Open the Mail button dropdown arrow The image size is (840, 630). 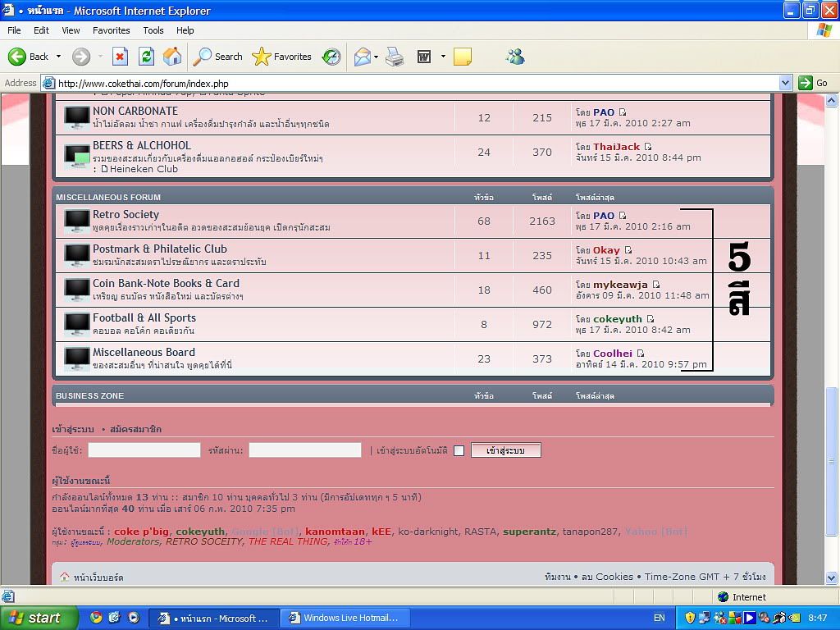click(376, 57)
